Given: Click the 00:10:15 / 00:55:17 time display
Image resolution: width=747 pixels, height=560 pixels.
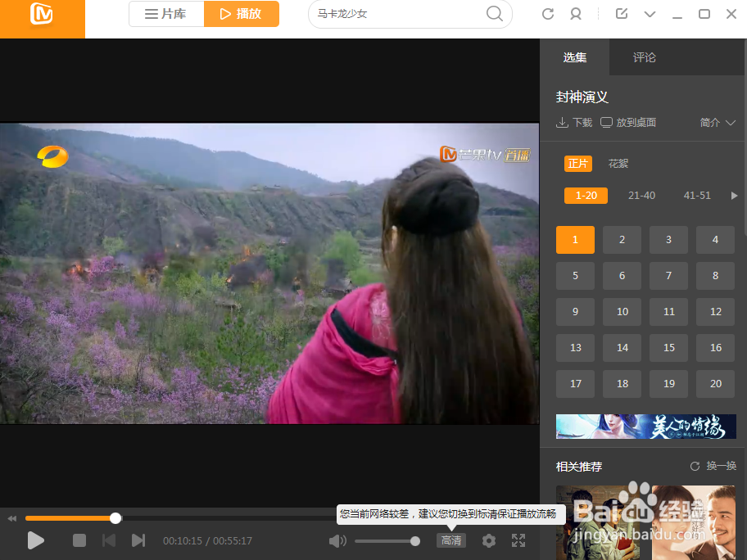Looking at the screenshot, I should (x=207, y=541).
